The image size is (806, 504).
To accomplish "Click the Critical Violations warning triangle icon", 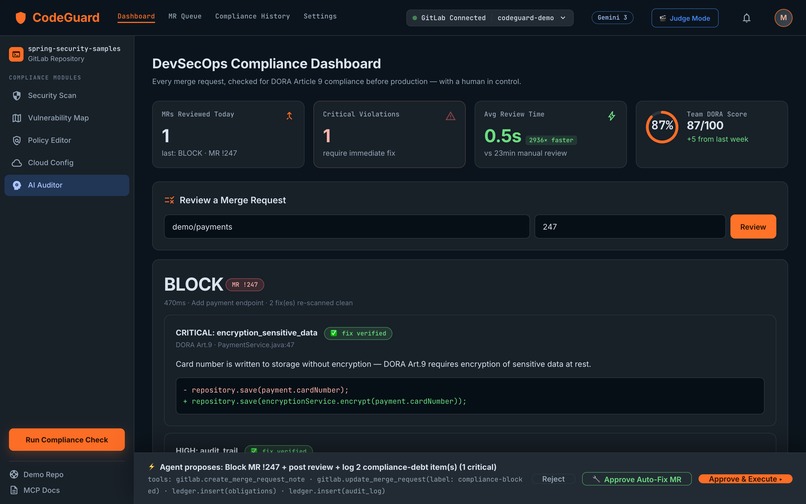I will (x=450, y=116).
